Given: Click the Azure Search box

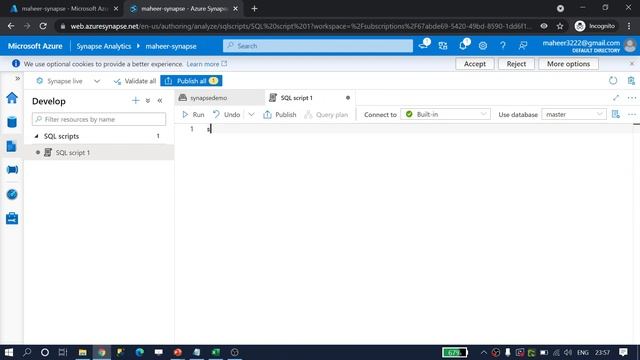Looking at the screenshot, I should click(318, 46).
